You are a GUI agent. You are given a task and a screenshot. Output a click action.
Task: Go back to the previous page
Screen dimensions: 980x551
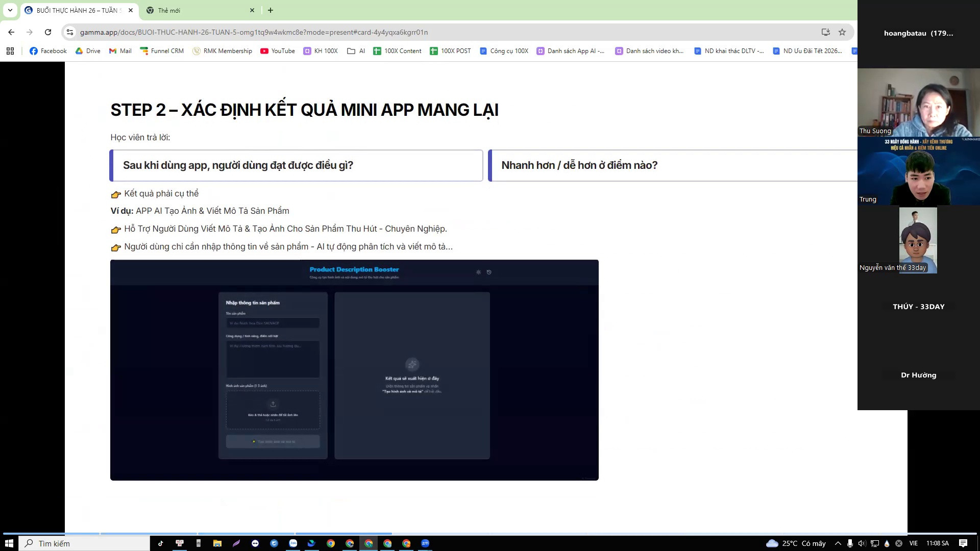(11, 32)
